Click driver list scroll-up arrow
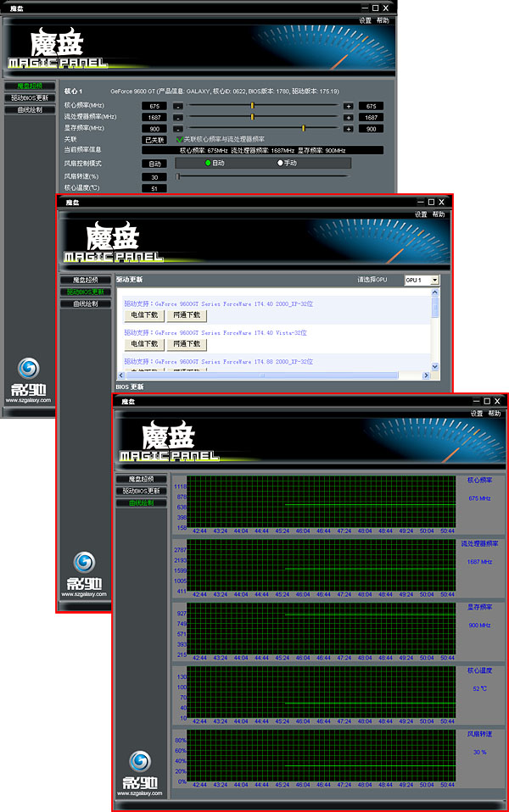 (x=435, y=292)
